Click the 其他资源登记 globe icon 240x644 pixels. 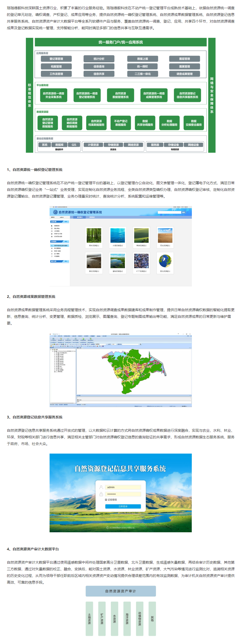point(165,261)
